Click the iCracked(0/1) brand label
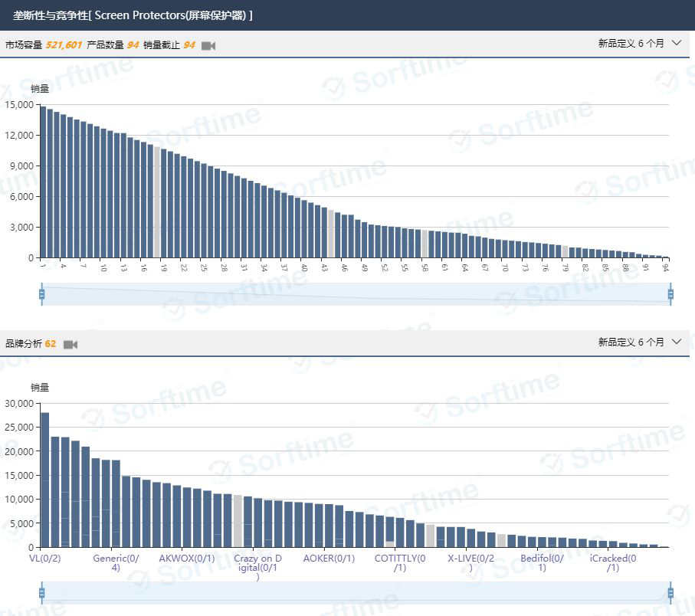Image resolution: width=695 pixels, height=616 pixels. pos(613,563)
